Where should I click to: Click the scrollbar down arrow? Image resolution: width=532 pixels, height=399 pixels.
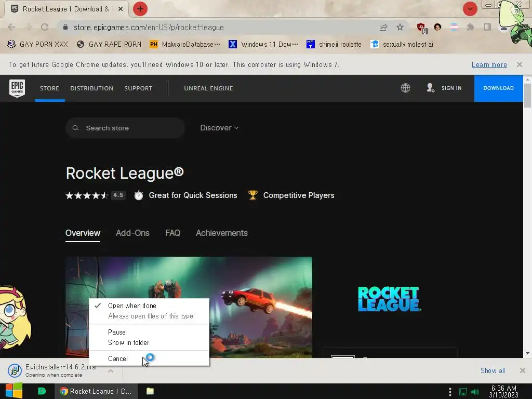[527, 353]
